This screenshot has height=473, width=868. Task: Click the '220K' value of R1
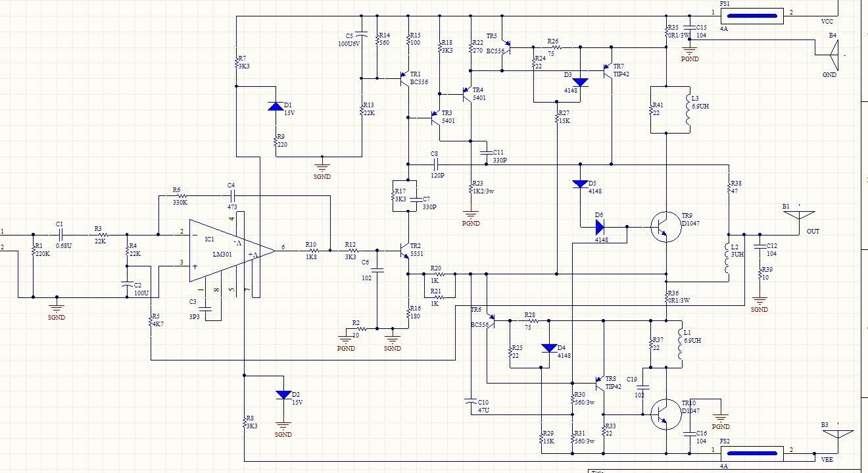tap(41, 253)
